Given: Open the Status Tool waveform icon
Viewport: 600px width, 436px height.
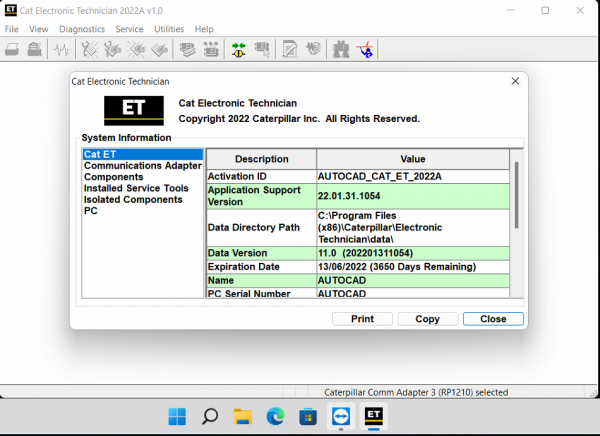Looking at the screenshot, I should [62, 49].
